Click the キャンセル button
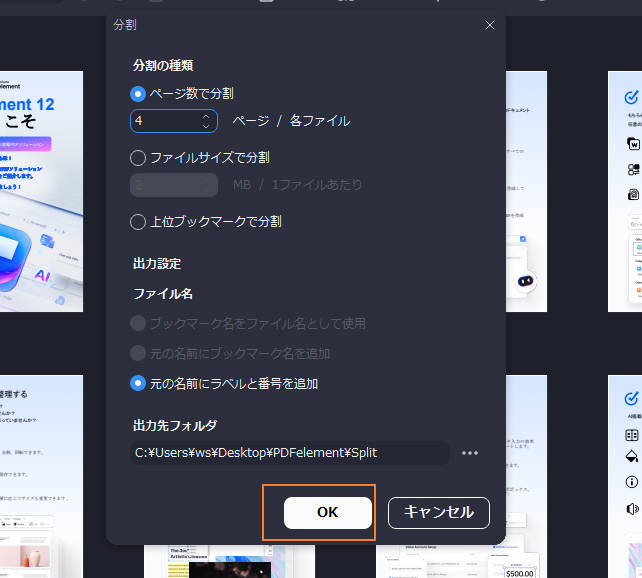The width and height of the screenshot is (642, 578). (439, 513)
